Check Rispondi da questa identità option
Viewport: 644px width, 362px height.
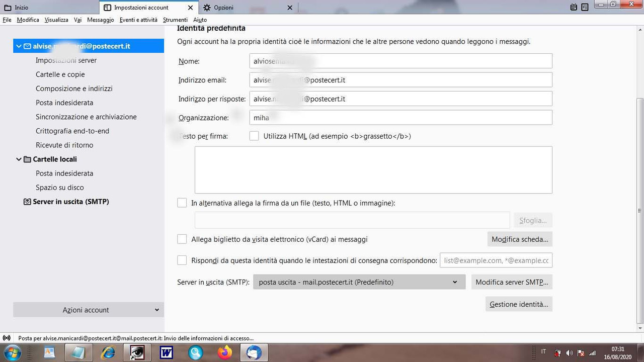pos(182,260)
